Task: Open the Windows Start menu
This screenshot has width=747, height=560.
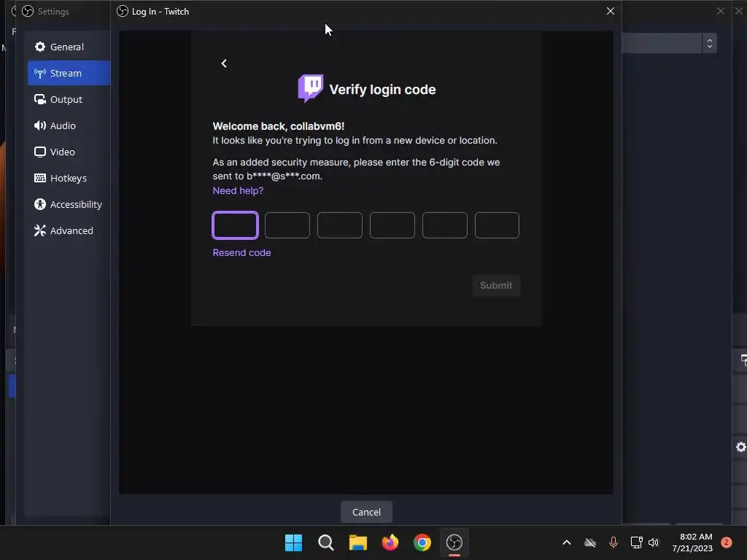Action: pyautogui.click(x=293, y=542)
